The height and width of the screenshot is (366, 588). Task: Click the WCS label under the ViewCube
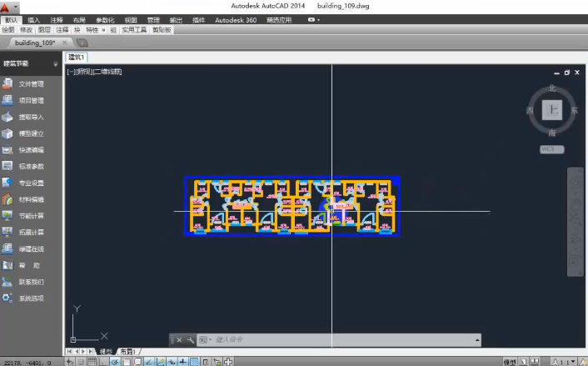(551, 149)
